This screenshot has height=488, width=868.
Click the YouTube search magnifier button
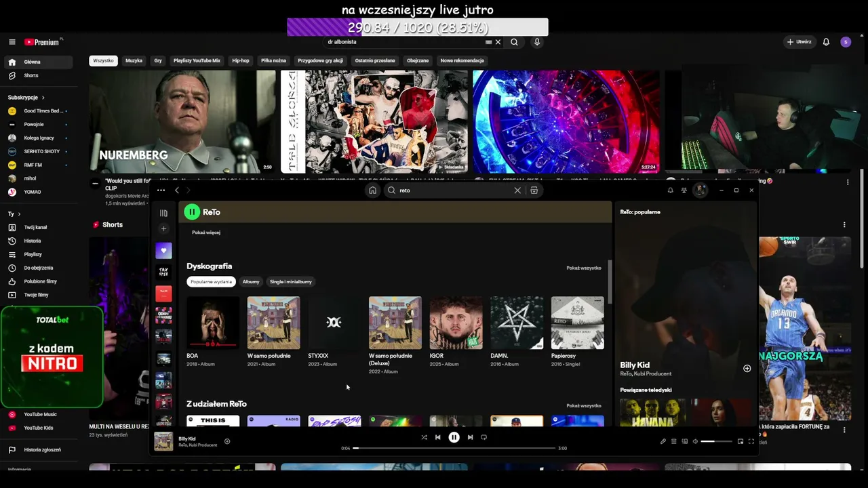(x=514, y=42)
